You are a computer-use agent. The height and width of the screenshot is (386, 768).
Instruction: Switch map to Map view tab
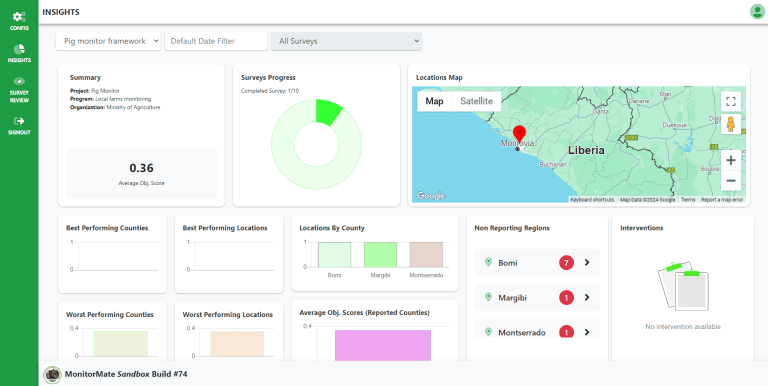pyautogui.click(x=434, y=101)
